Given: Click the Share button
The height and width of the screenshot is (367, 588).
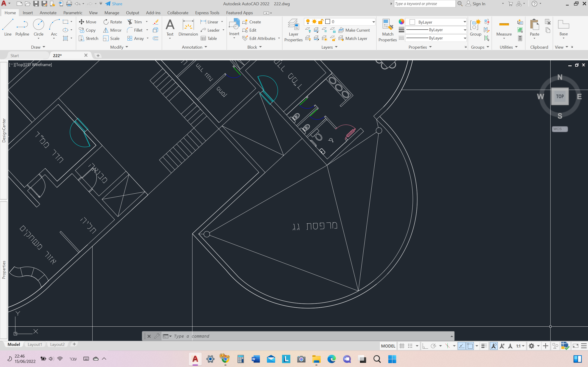Looking at the screenshot, I should click(x=114, y=4).
